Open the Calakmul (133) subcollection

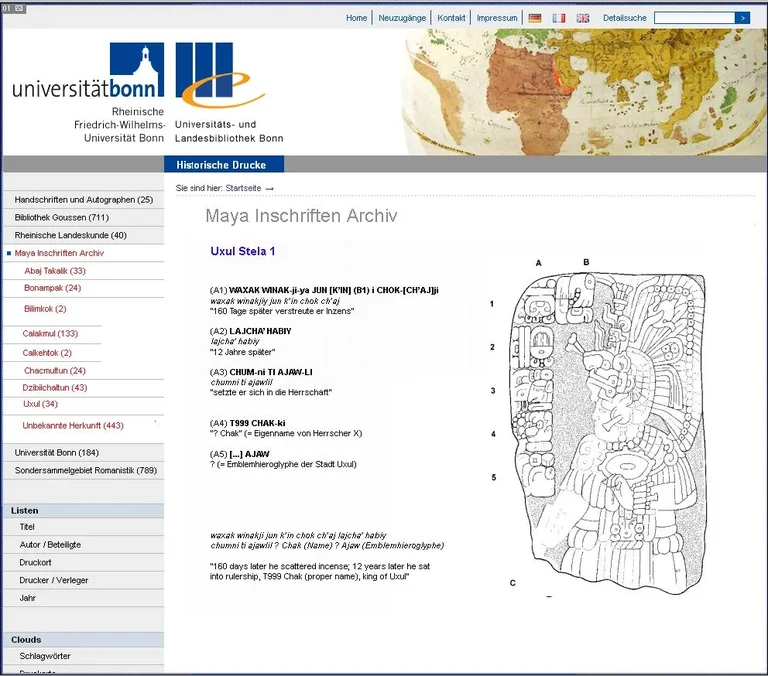click(50, 334)
